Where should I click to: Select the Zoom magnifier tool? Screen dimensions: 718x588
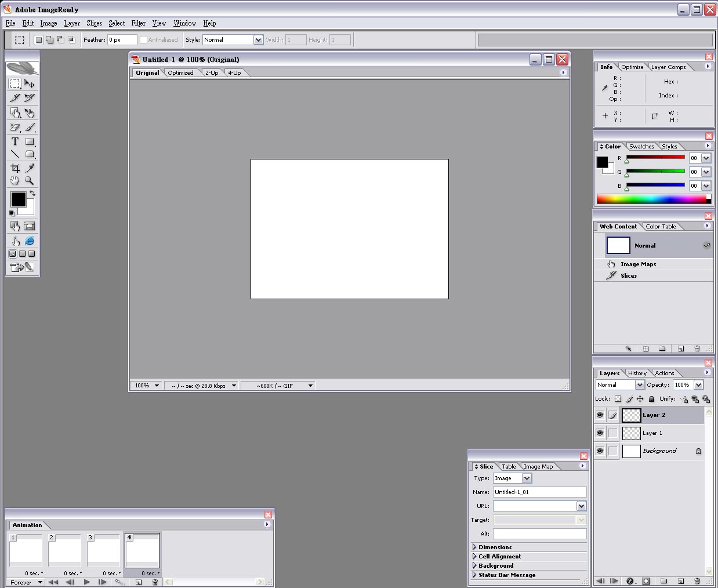pos(30,181)
